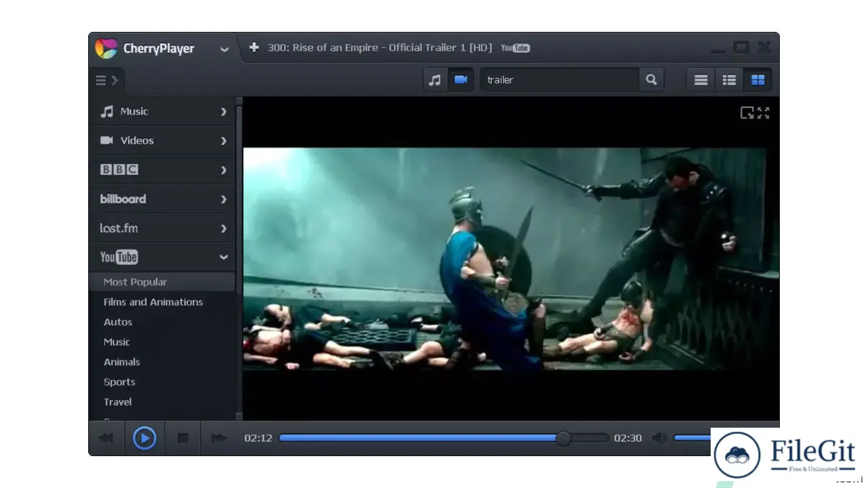
Task: Enter fullscreen with expand arrows icon
Action: (x=764, y=113)
